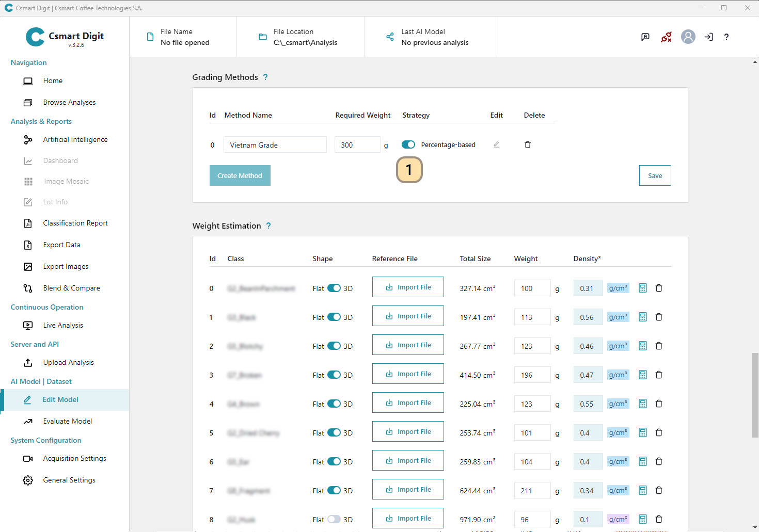Viewport: 759px width, 532px height.
Task: Open General Settings in sidebar
Action: tap(69, 480)
